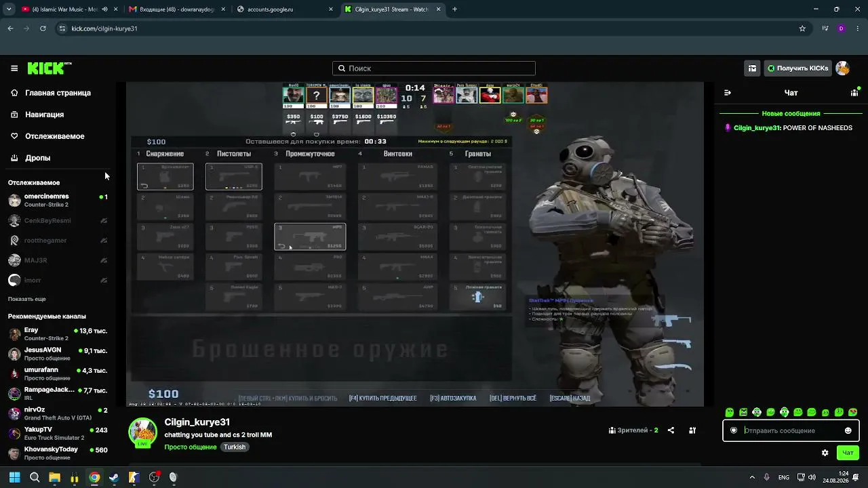
Task: Collapse the chat panel with the arrow icon
Action: coord(728,93)
